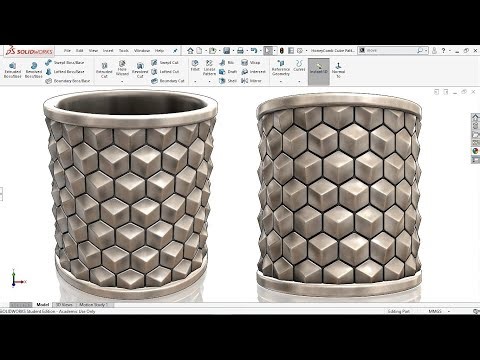Click the SOLIDWORKS logo
The image size is (480, 360).
click(29, 51)
